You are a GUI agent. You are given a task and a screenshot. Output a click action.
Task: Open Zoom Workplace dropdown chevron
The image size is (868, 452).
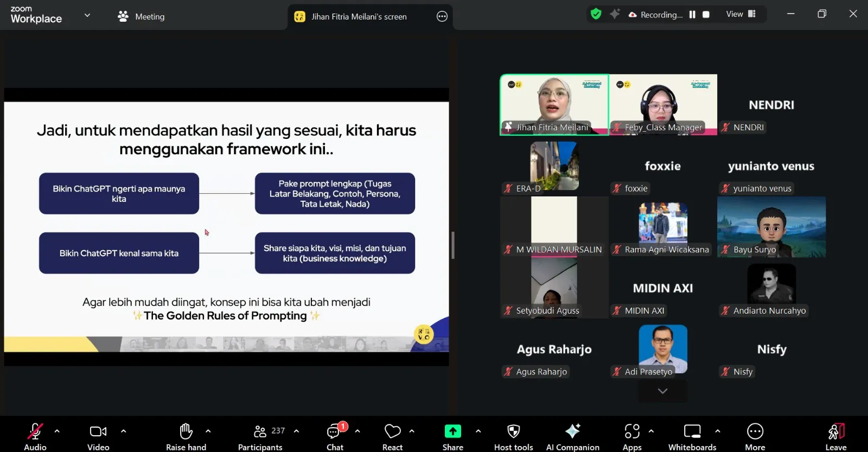pyautogui.click(x=87, y=16)
